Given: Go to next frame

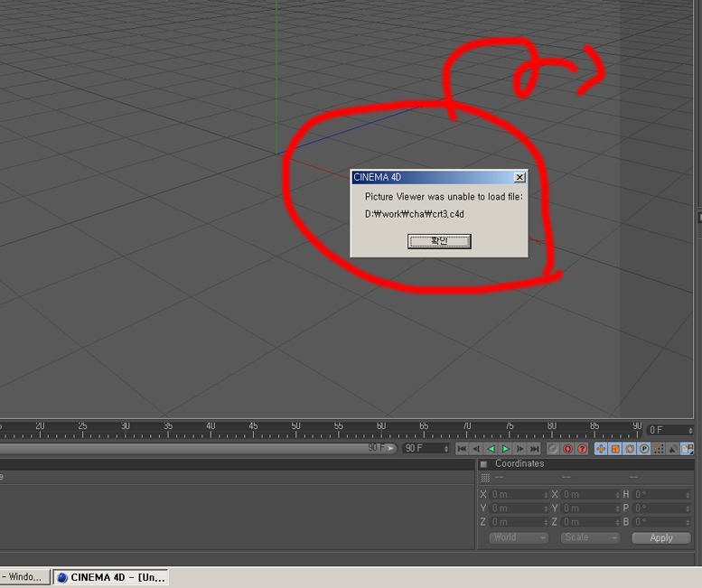Looking at the screenshot, I should coord(519,448).
